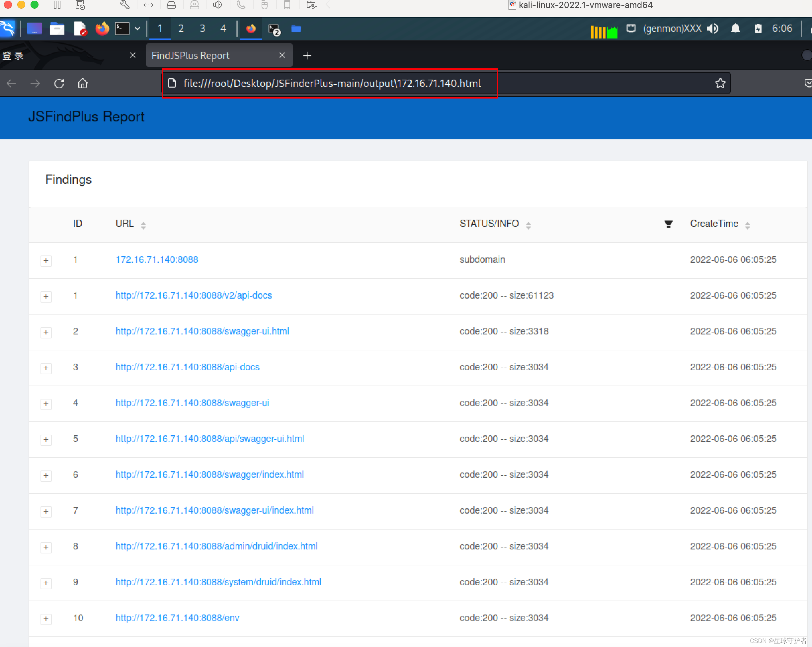Screen dimensions: 812x647
Task: Click the show desktop panel icon
Action: 34,29
